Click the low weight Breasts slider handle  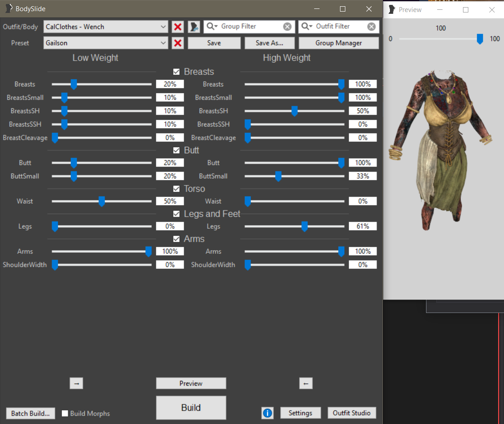pos(74,84)
